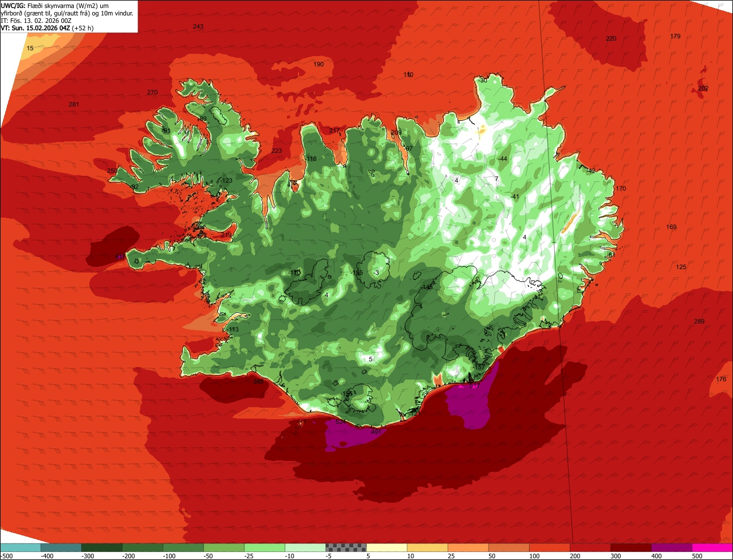This screenshot has width=733, height=560.
Task: Select the '250' value west of the Westfjords
Action: [x=112, y=171]
